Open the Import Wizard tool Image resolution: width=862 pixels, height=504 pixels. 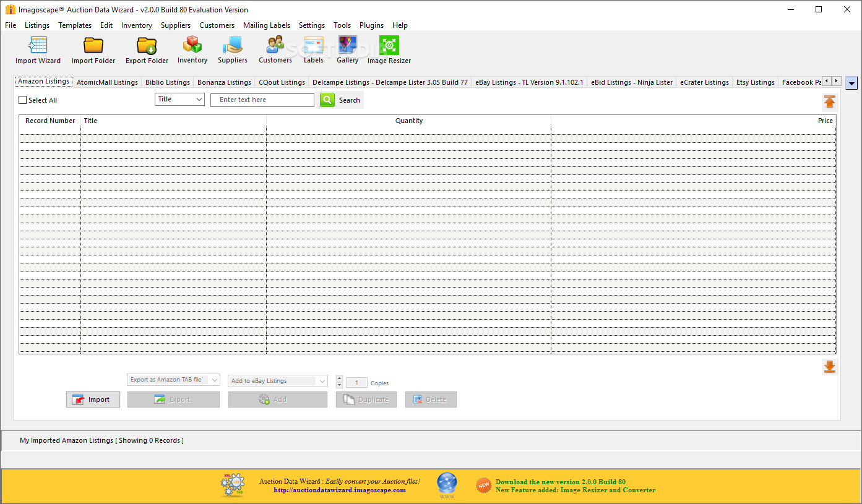[x=38, y=50]
